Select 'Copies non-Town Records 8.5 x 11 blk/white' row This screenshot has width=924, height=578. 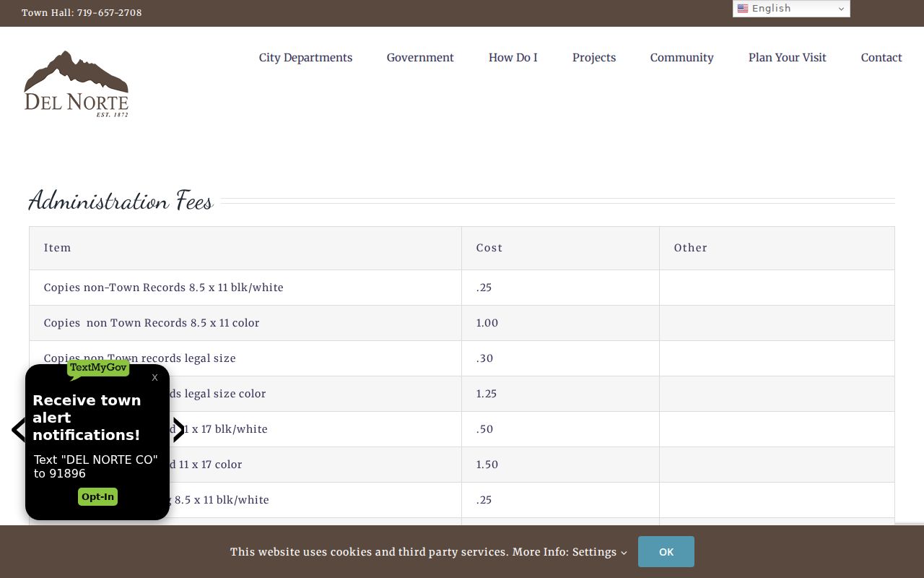[462, 288]
